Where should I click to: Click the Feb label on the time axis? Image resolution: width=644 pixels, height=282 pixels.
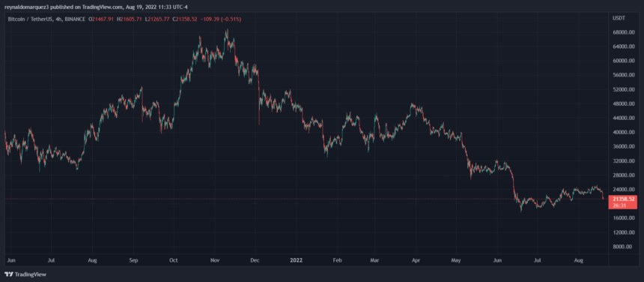pos(337,260)
